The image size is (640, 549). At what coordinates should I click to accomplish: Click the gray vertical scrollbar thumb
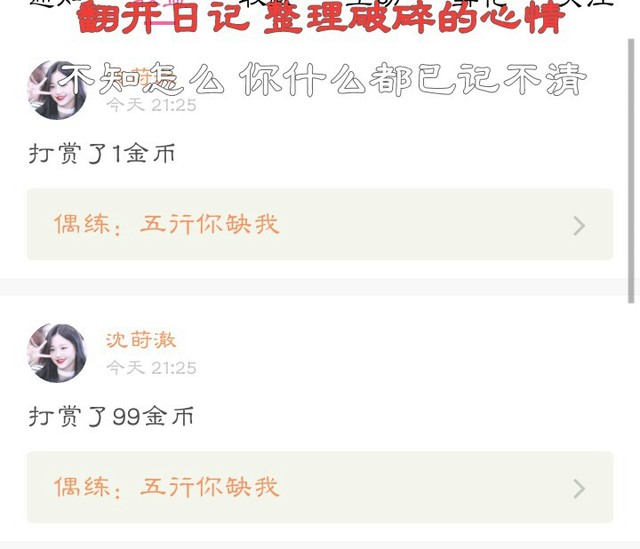(631, 171)
